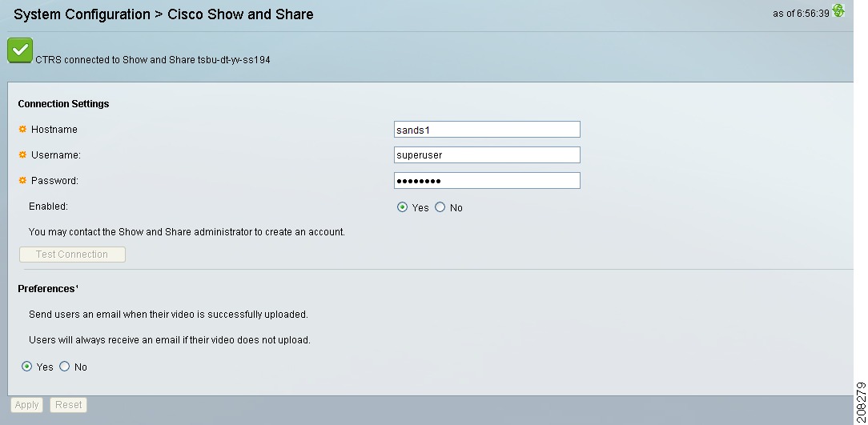Click the "Send users an email" preference text
Image resolution: width=868 pixels, height=425 pixels.
click(x=168, y=315)
